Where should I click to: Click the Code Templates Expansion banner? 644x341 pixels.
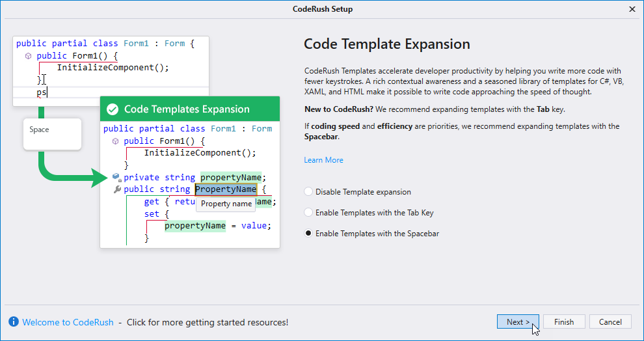190,109
